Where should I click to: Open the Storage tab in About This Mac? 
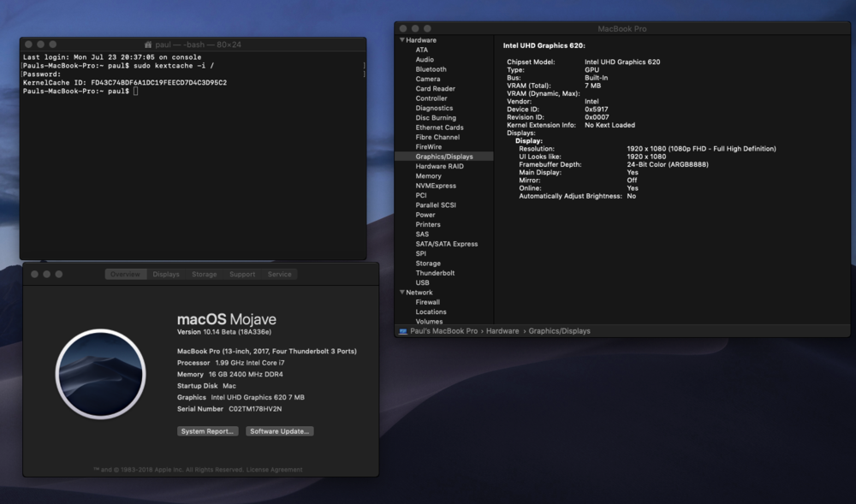click(205, 275)
